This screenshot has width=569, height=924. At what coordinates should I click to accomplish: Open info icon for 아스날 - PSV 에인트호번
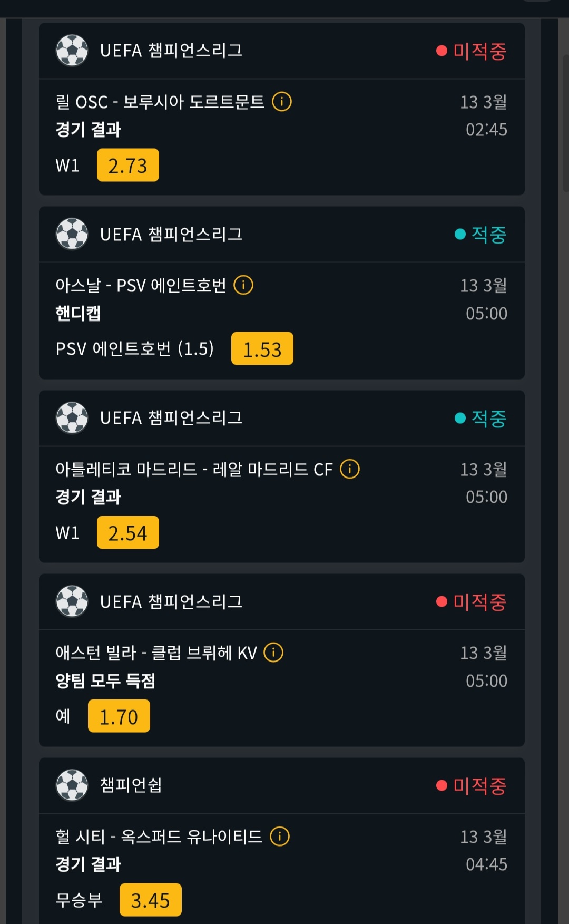(243, 285)
